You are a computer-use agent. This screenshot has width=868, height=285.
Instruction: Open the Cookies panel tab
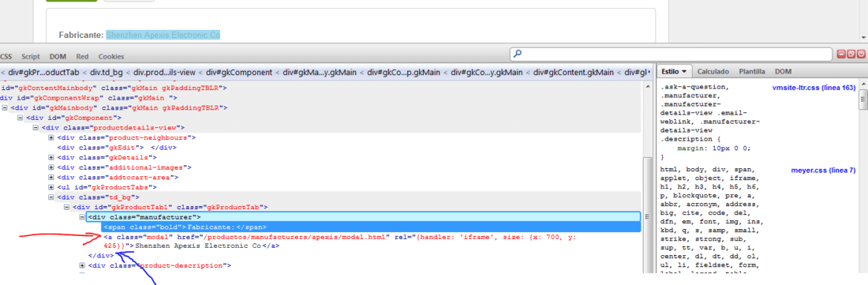click(x=111, y=56)
